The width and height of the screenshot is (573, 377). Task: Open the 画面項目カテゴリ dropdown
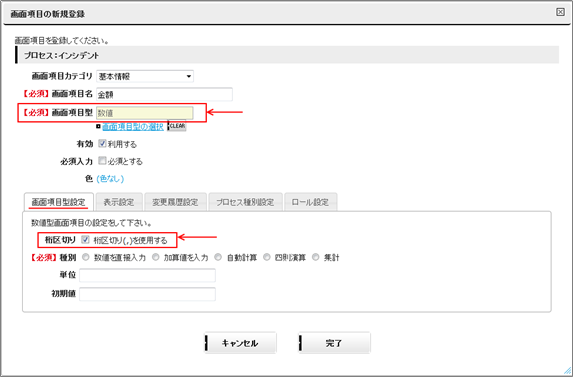click(x=145, y=76)
